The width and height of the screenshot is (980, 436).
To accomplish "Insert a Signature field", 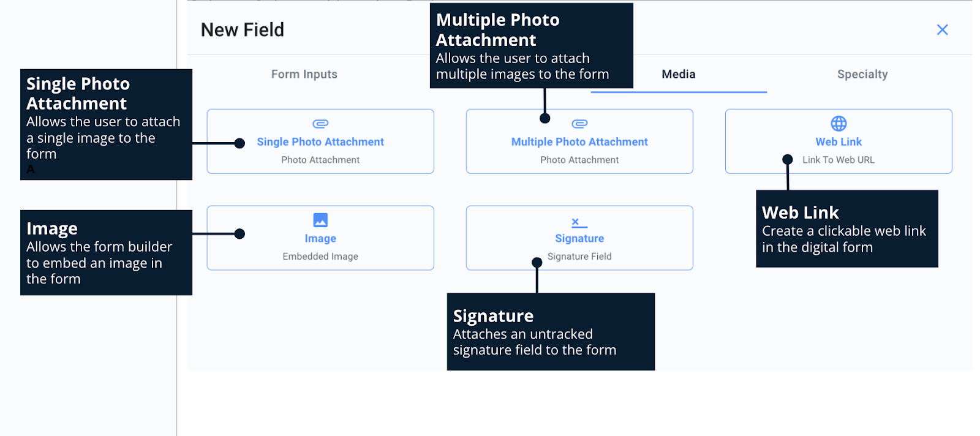I will tap(579, 238).
